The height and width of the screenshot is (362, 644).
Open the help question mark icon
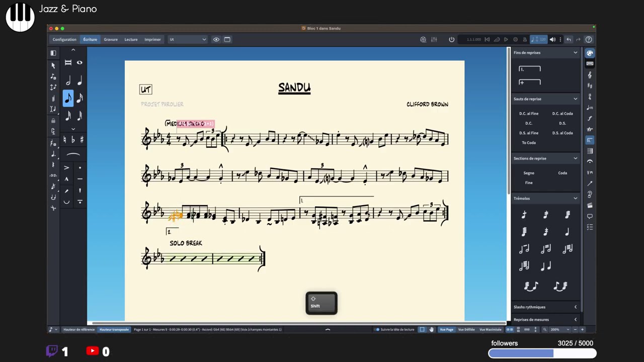coord(589,39)
